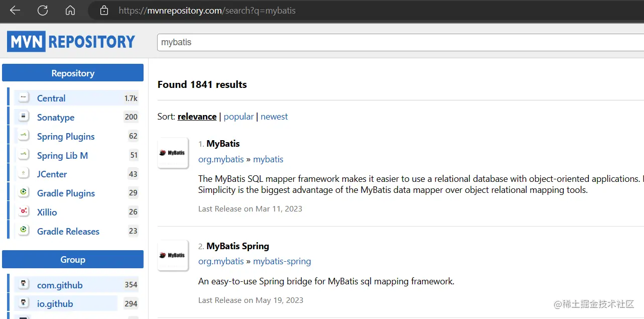The height and width of the screenshot is (319, 644).
Task: Select the com.github group icon
Action: pos(24,285)
